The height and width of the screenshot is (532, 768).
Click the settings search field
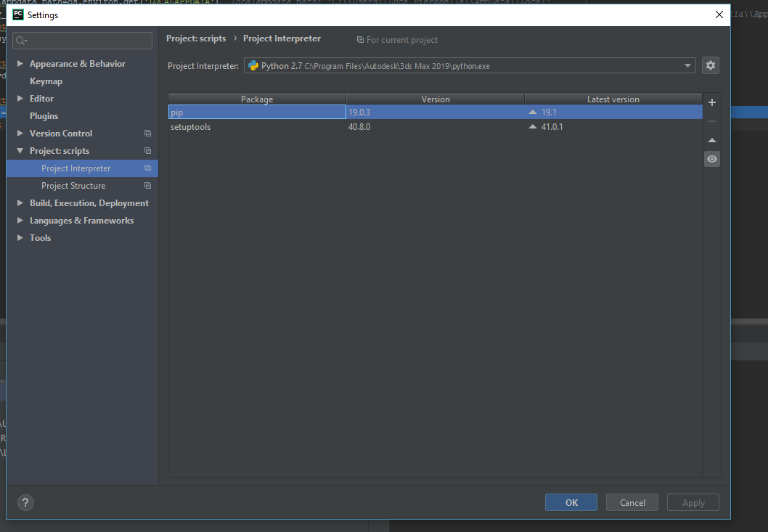pos(82,41)
